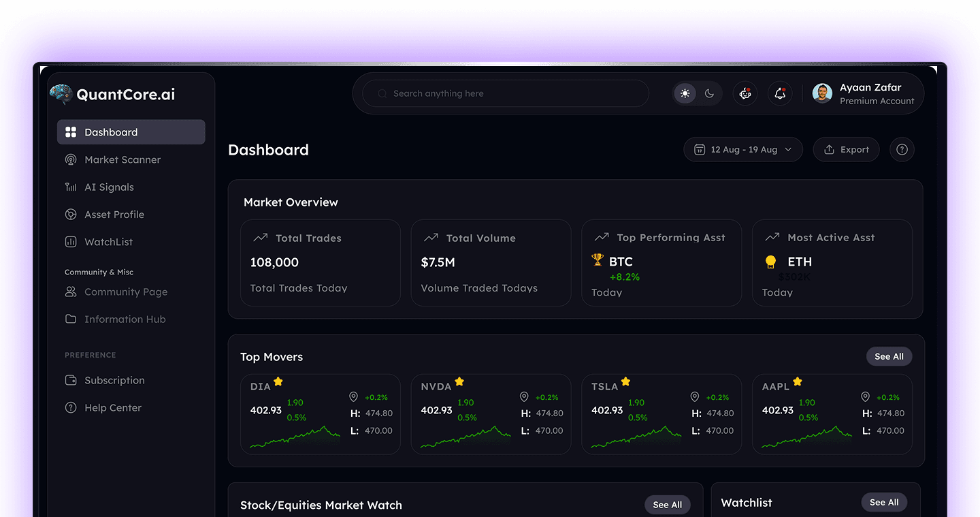Click See All in Top Movers
This screenshot has width=980, height=517.
pos(889,357)
